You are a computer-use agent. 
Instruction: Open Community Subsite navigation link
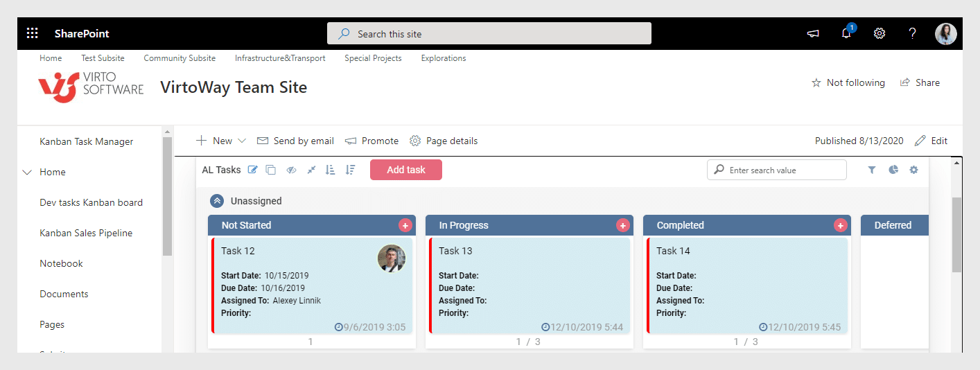(x=180, y=58)
